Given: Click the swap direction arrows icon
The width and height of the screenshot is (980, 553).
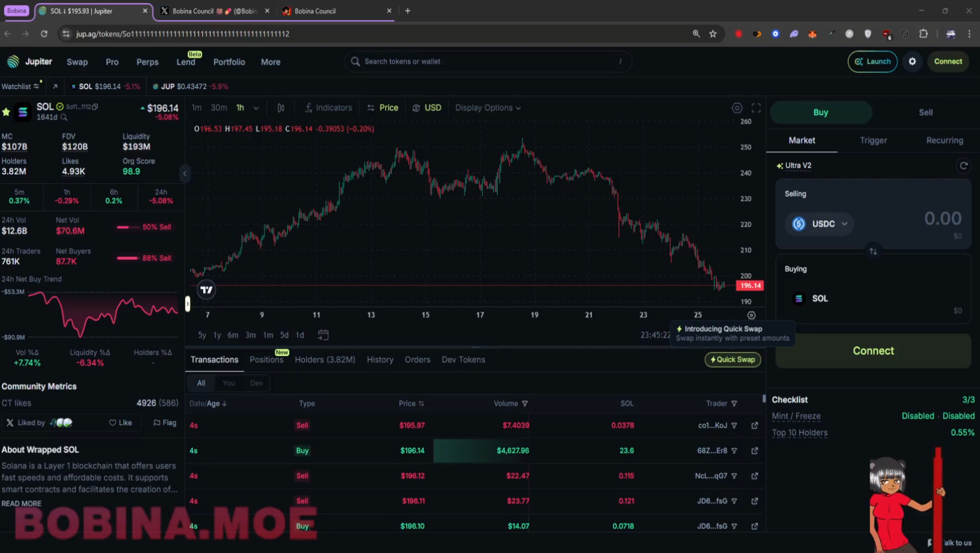Looking at the screenshot, I should [x=873, y=252].
